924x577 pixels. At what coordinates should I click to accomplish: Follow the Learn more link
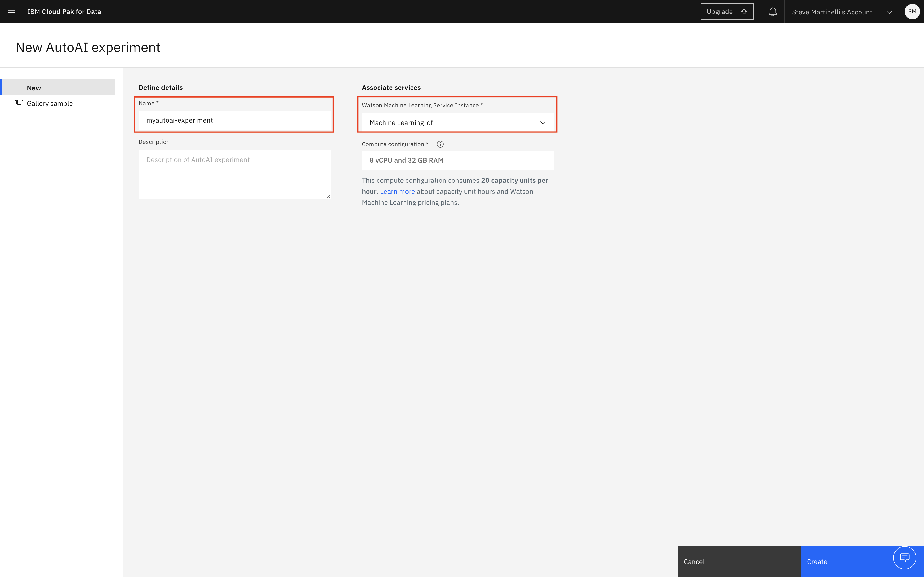(397, 192)
